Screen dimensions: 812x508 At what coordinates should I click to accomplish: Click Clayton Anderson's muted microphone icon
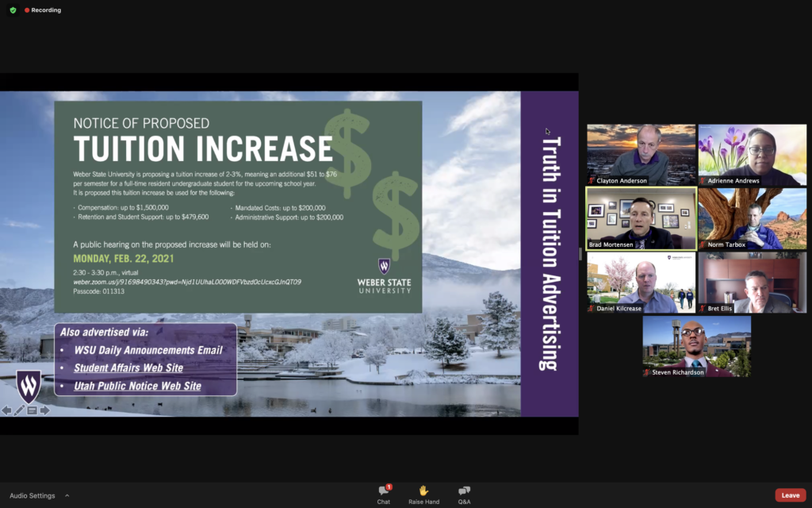coord(592,181)
